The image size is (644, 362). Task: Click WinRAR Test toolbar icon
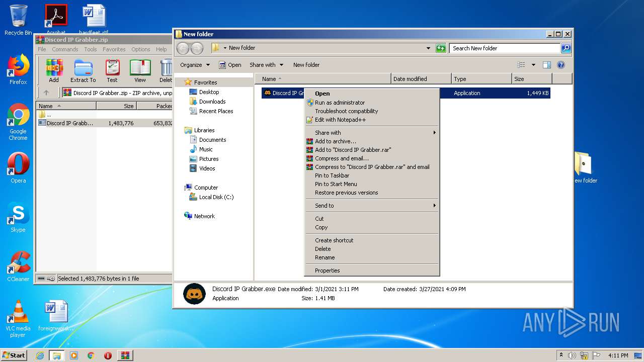click(112, 71)
